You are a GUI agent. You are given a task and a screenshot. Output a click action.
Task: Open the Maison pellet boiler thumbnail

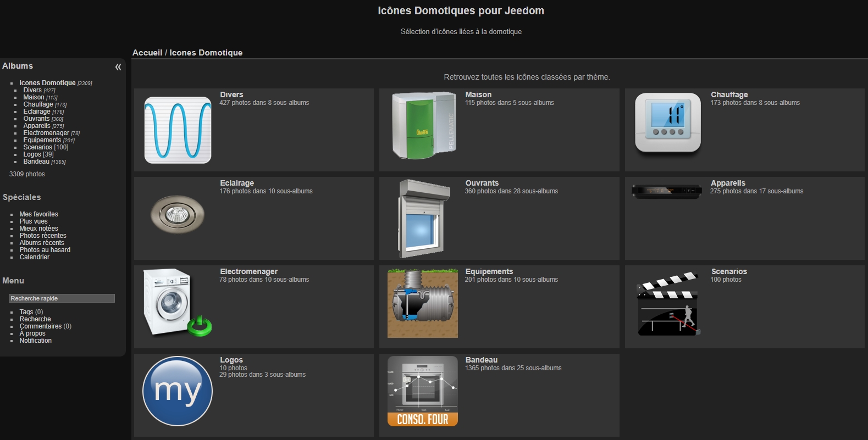click(x=423, y=126)
